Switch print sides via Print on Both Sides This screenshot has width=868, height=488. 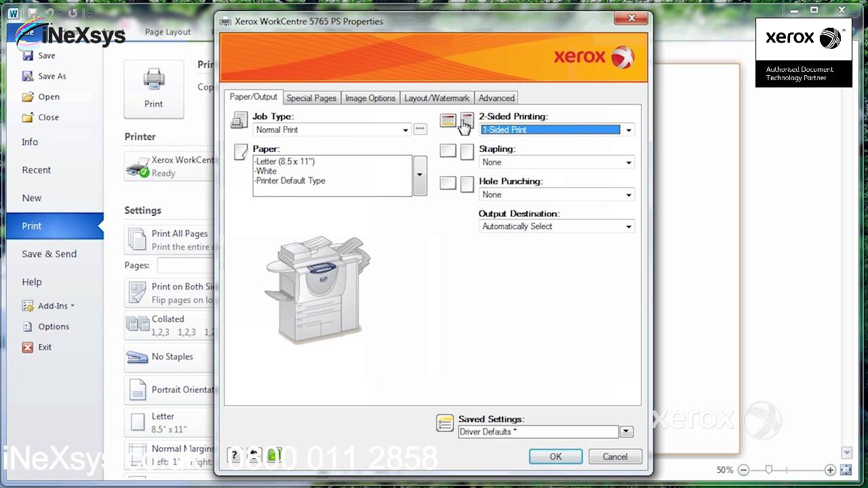click(x=169, y=292)
